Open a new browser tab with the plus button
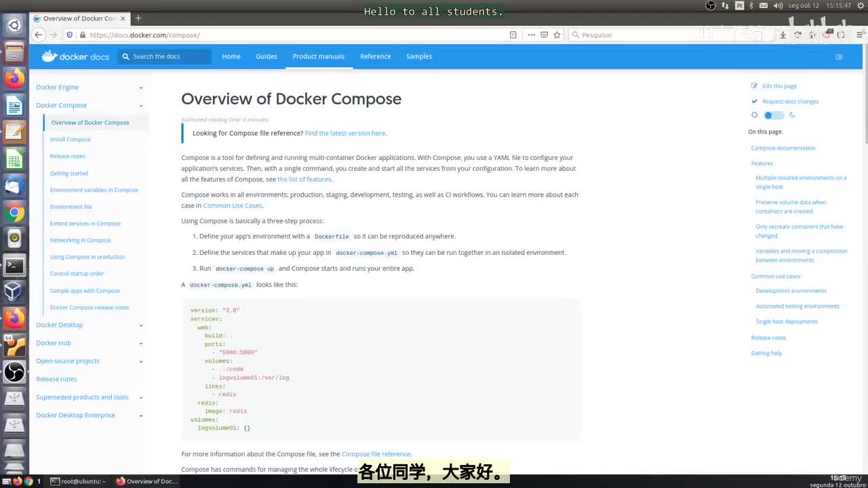 point(138,18)
